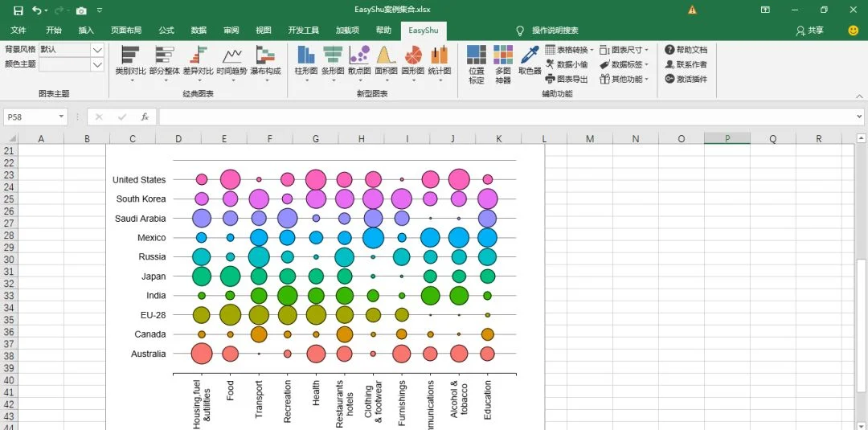Open 条形图 bar chart menu
Image resolution: width=868 pixels, height=430 pixels.
[333, 64]
